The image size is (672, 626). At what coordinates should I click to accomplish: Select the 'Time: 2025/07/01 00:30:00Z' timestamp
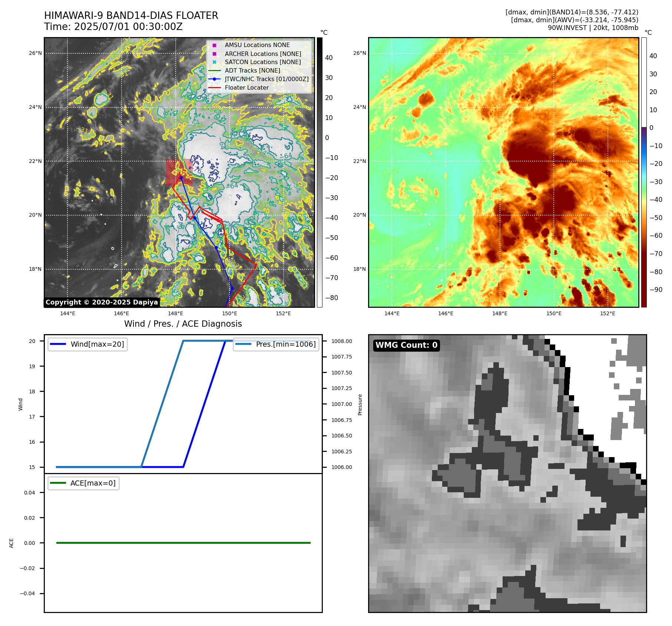[x=113, y=27]
